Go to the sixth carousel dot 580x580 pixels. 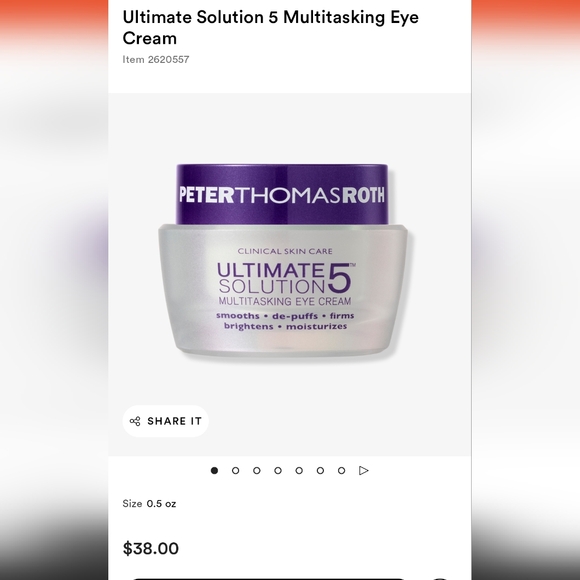(320, 471)
